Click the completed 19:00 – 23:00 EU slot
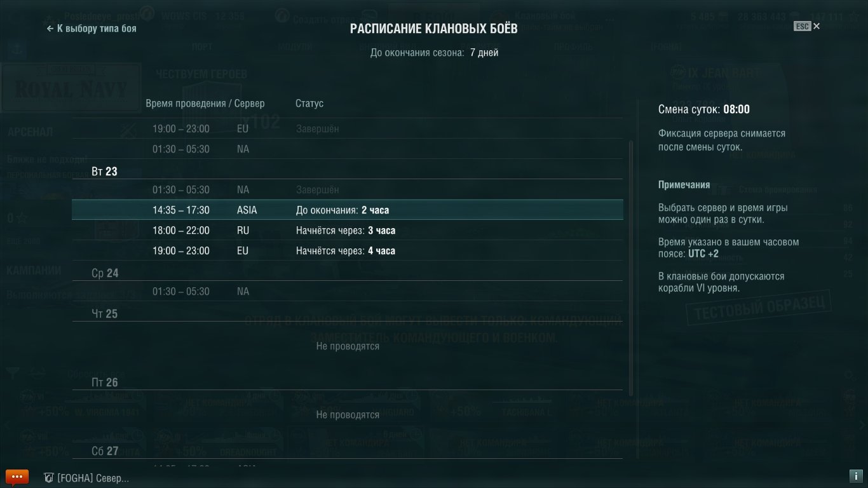This screenshot has width=868, height=488. (x=348, y=128)
